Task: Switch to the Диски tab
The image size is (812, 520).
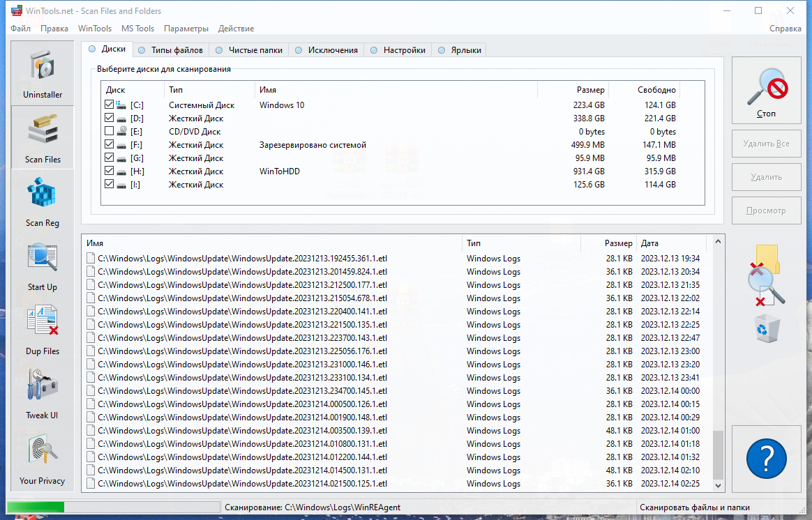Action: coord(107,49)
